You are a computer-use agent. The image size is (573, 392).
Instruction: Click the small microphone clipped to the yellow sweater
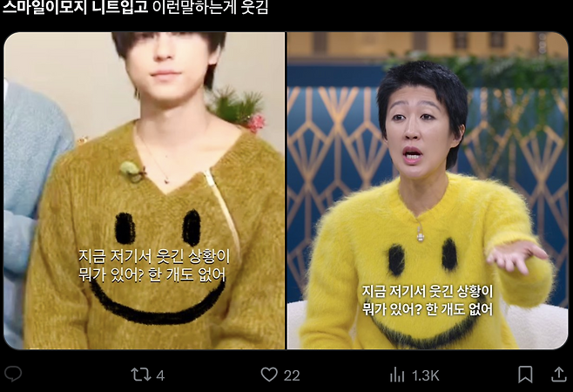[421, 234]
